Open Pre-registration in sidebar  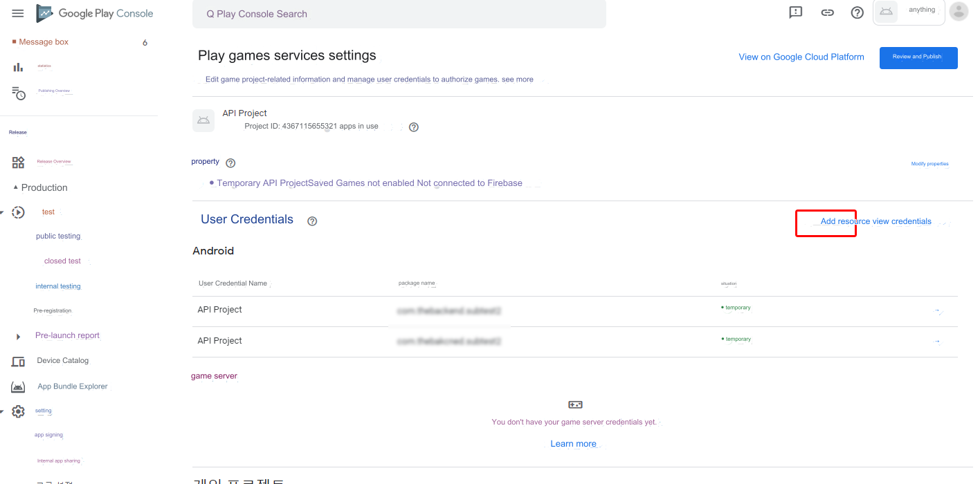click(53, 311)
